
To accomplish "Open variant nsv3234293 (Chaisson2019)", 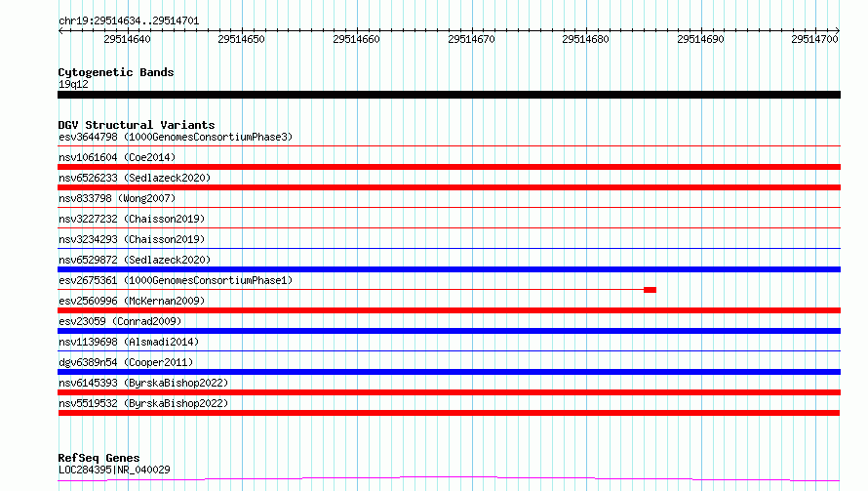I will [x=132, y=239].
